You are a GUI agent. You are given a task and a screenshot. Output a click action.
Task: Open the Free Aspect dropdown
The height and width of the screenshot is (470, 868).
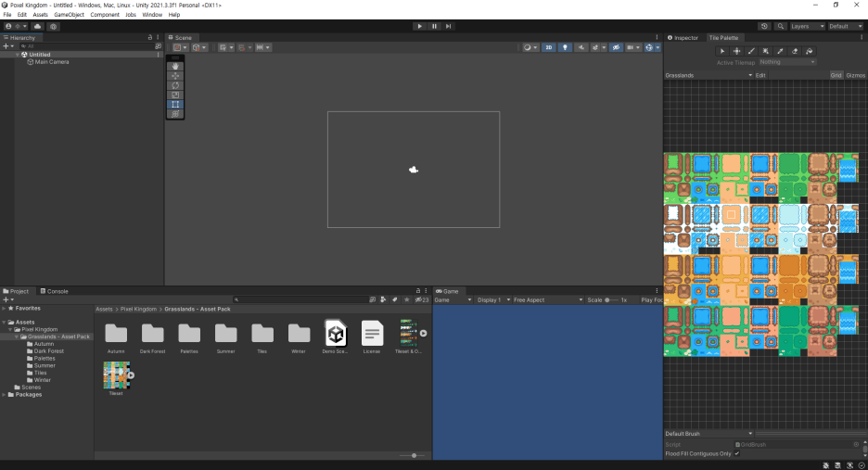click(548, 299)
